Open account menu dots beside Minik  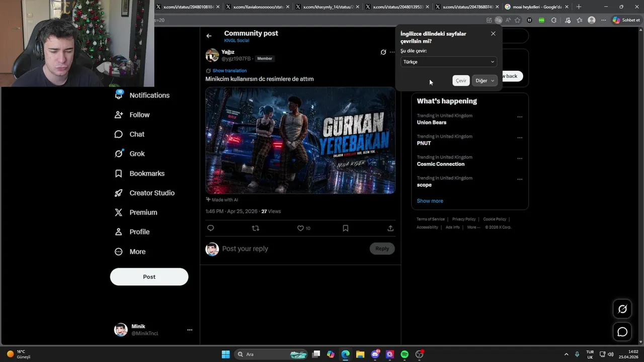point(190,330)
